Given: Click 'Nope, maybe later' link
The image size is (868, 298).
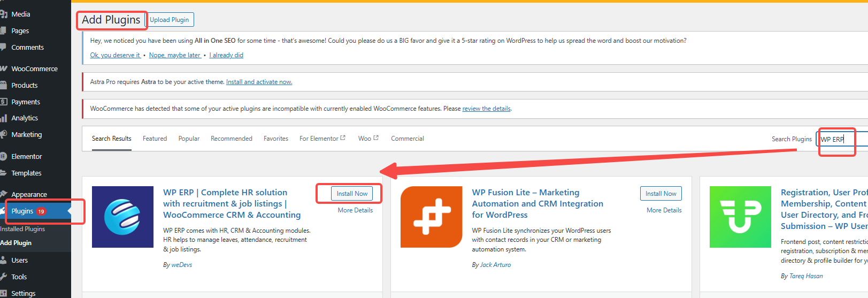Looking at the screenshot, I should click(x=175, y=55).
